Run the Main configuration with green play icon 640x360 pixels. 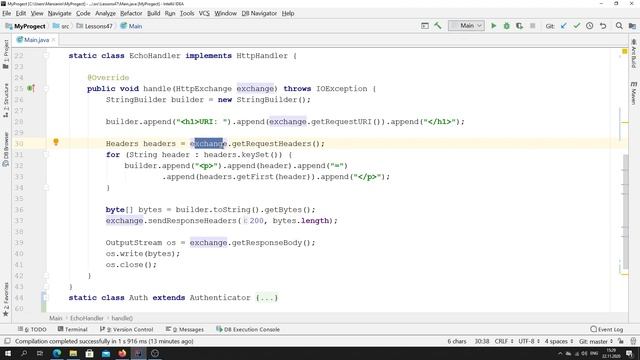(x=493, y=26)
